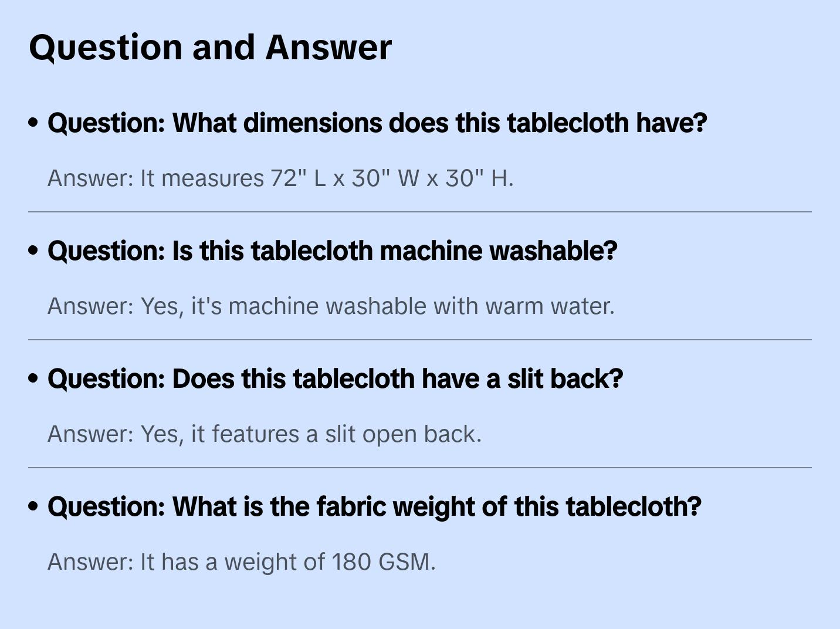Click the "features a slit open back" text

pos(346,434)
